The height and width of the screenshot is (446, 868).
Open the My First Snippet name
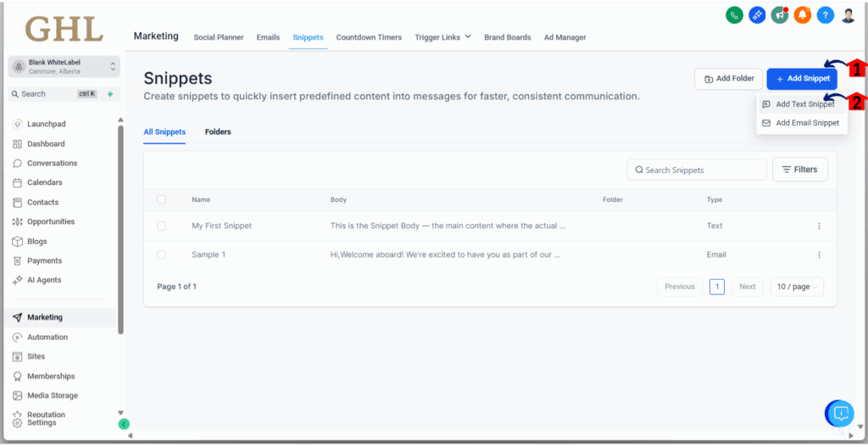pyautogui.click(x=221, y=226)
